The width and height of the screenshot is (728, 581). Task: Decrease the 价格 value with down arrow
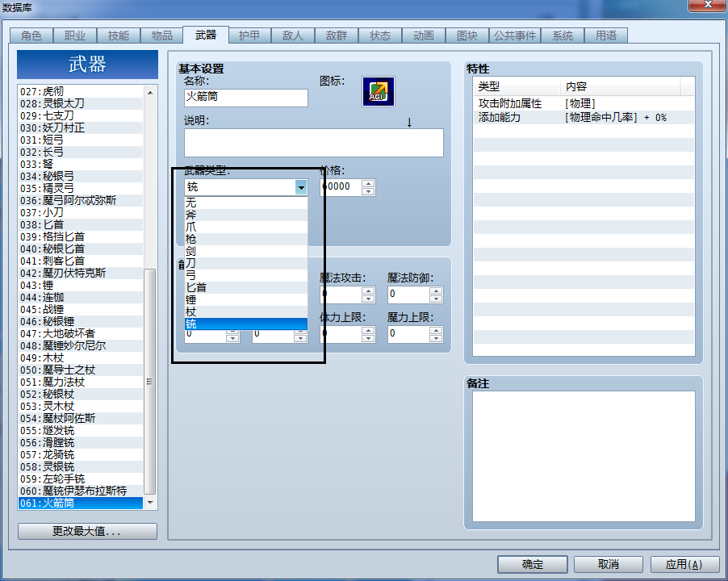click(368, 191)
